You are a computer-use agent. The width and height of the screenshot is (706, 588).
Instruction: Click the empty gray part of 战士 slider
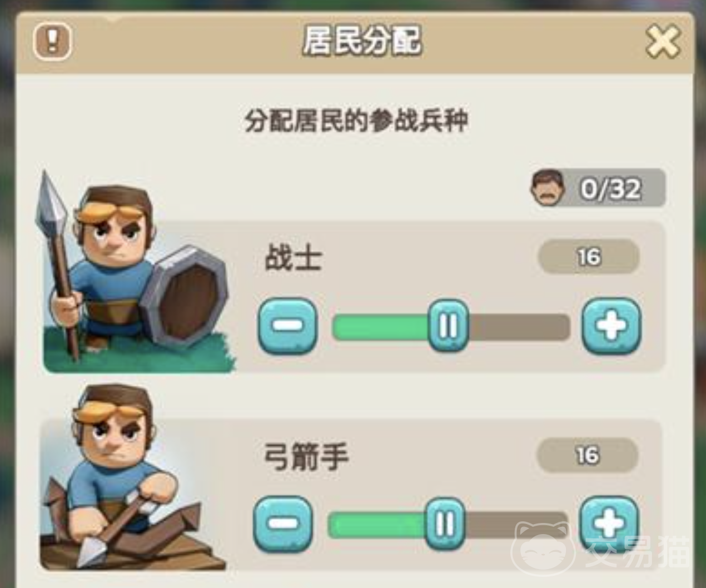coord(519,327)
